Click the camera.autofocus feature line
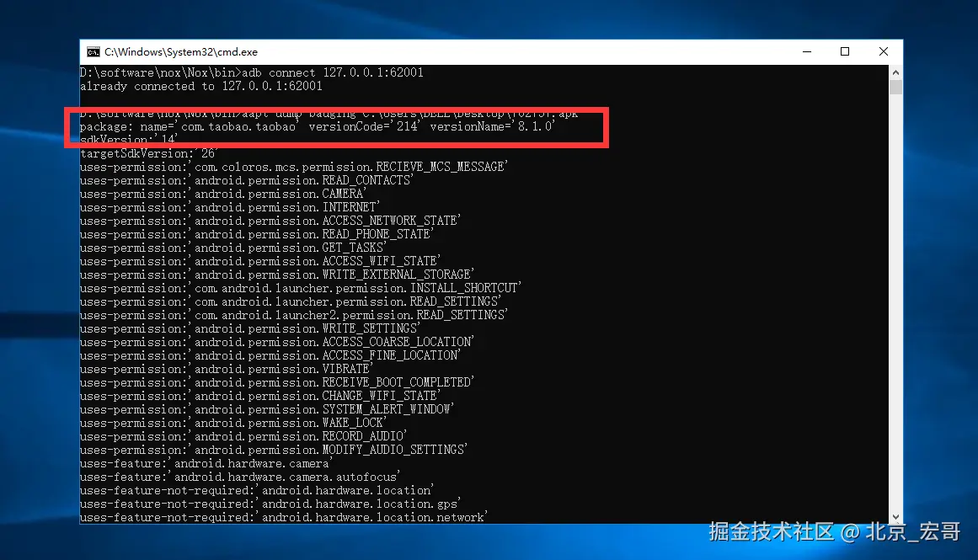This screenshot has height=560, width=978. pyautogui.click(x=240, y=477)
